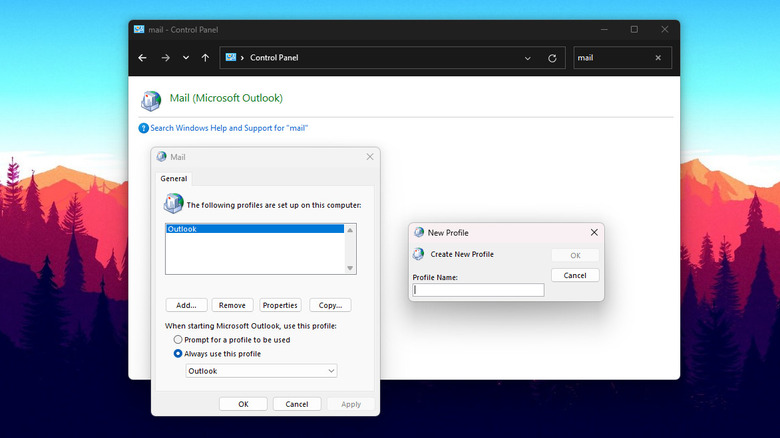Confirm Mail dialog with OK
The image size is (780, 438).
tap(243, 404)
